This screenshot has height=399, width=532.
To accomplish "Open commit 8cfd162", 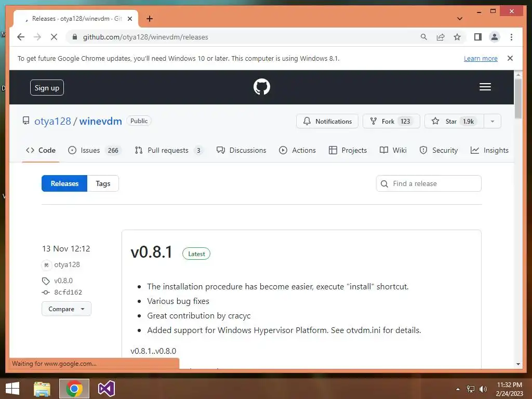I will (68, 292).
